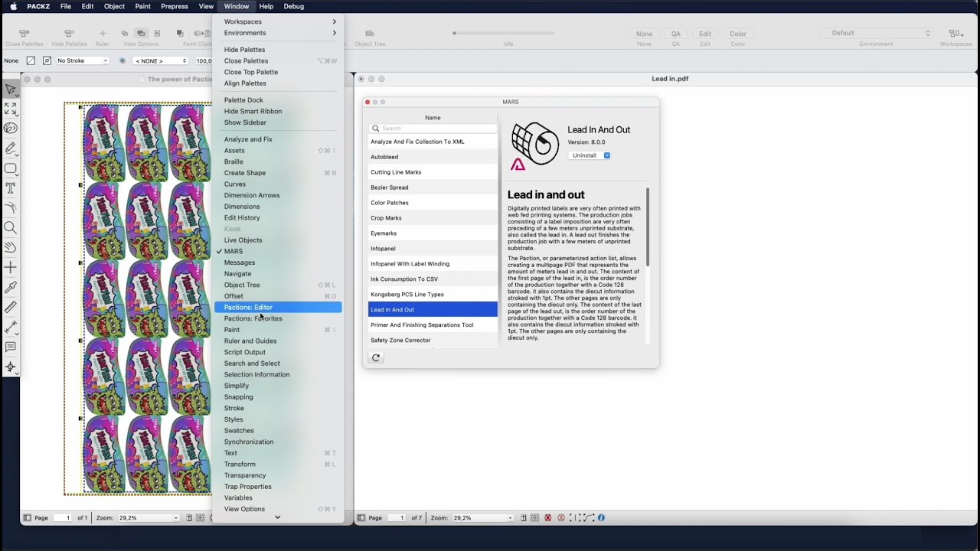Image resolution: width=980 pixels, height=551 pixels.
Task: Click fit-page icon in Lead in.pdf status bar
Action: coord(524,518)
